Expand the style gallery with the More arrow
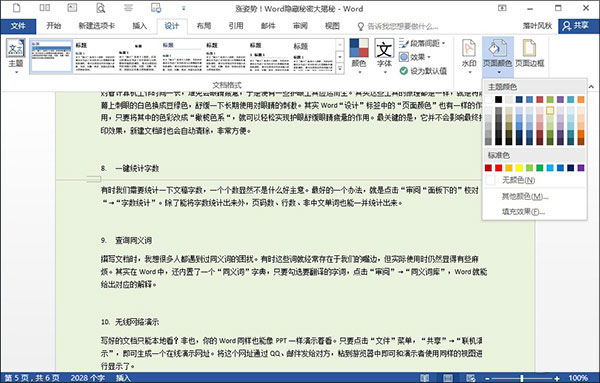Screen dimensions: 600x383 click(340, 68)
